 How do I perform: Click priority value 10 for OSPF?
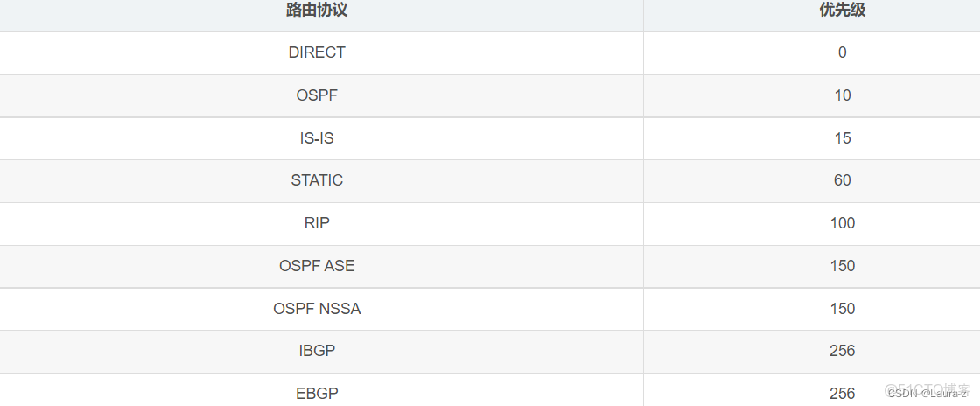pyautogui.click(x=842, y=95)
